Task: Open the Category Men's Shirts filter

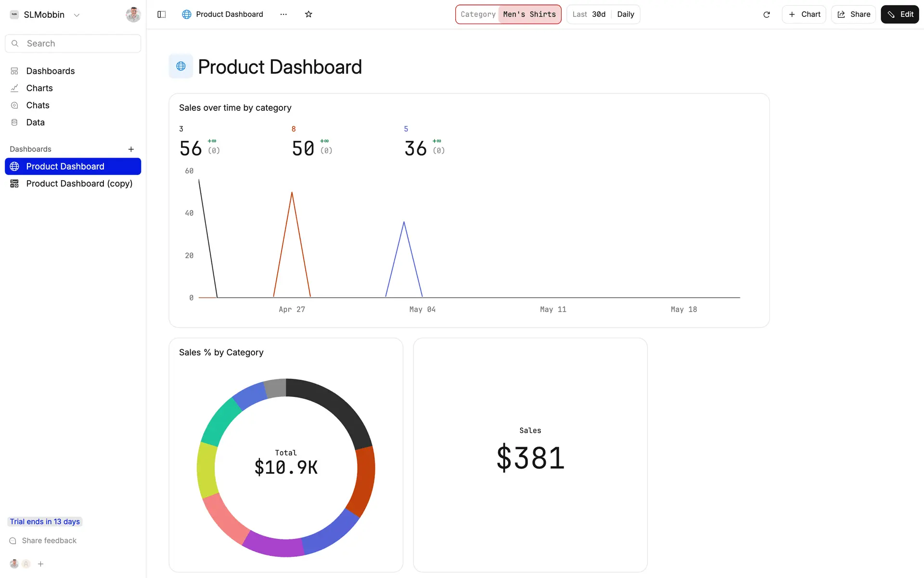Action: click(508, 14)
